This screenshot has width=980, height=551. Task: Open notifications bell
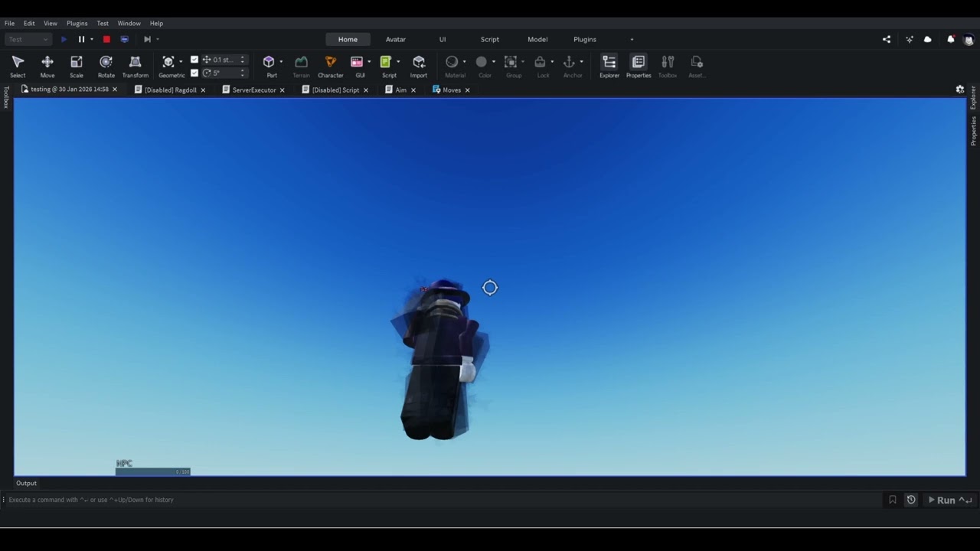(951, 39)
